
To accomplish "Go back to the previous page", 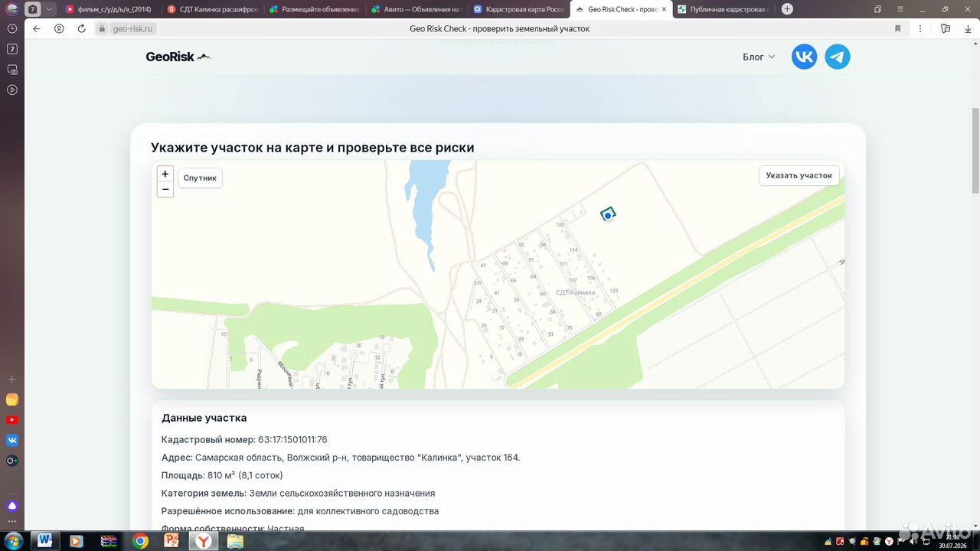I will coord(36,28).
